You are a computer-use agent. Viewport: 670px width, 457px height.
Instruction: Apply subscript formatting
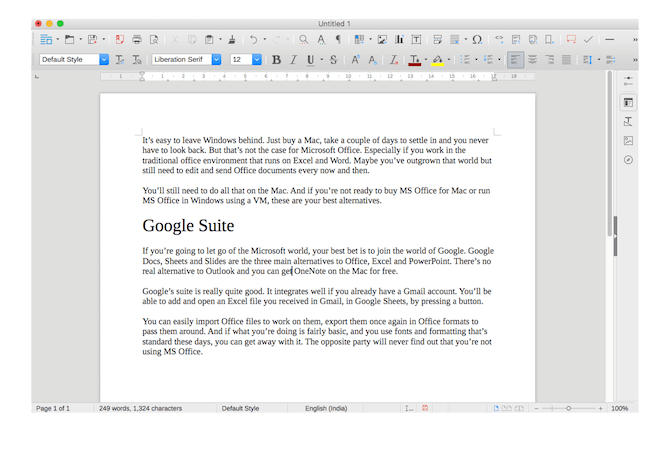pyautogui.click(x=373, y=60)
